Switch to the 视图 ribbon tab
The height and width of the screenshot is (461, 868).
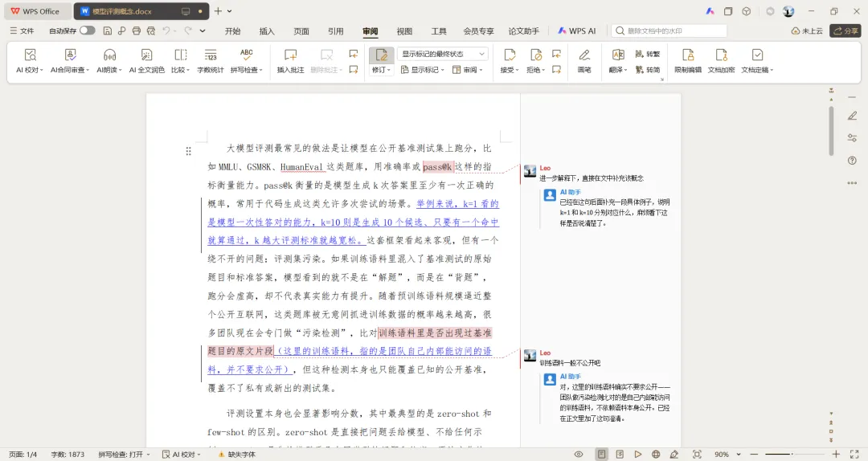click(404, 31)
